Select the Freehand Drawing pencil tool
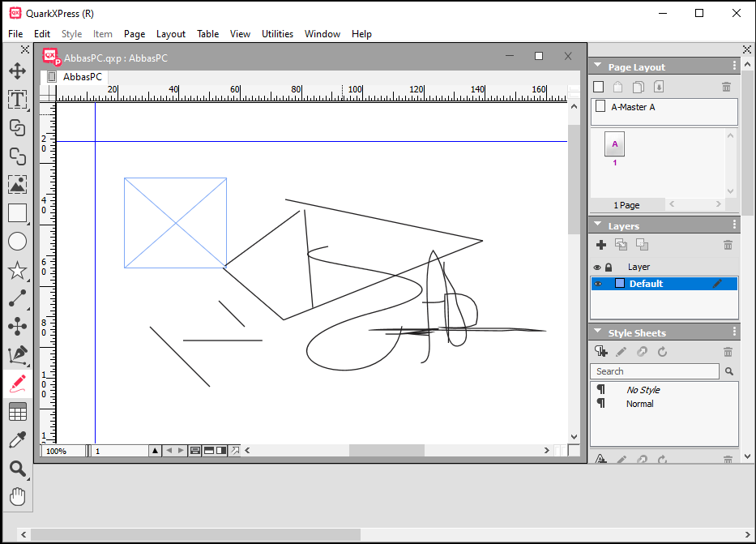This screenshot has height=544, width=756. (x=17, y=384)
